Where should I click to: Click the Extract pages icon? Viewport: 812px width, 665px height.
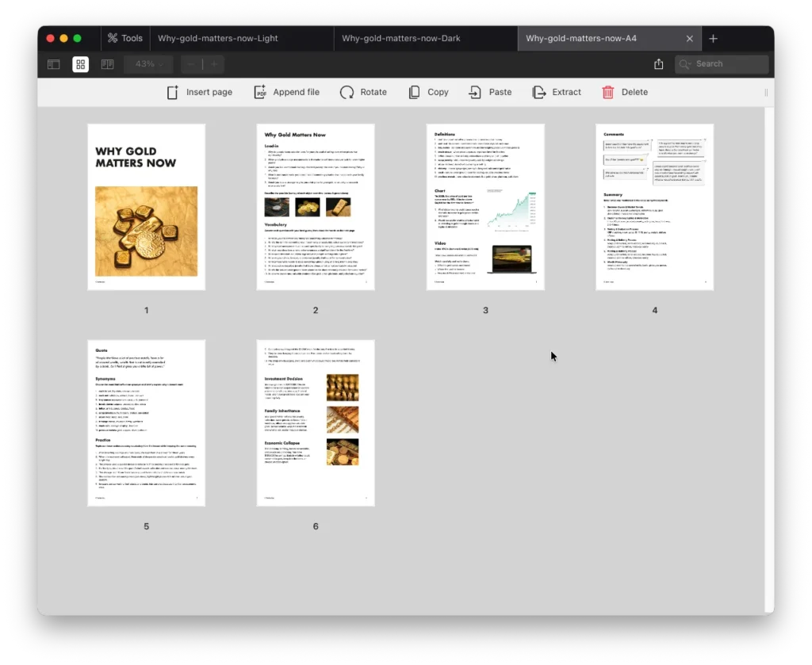539,92
